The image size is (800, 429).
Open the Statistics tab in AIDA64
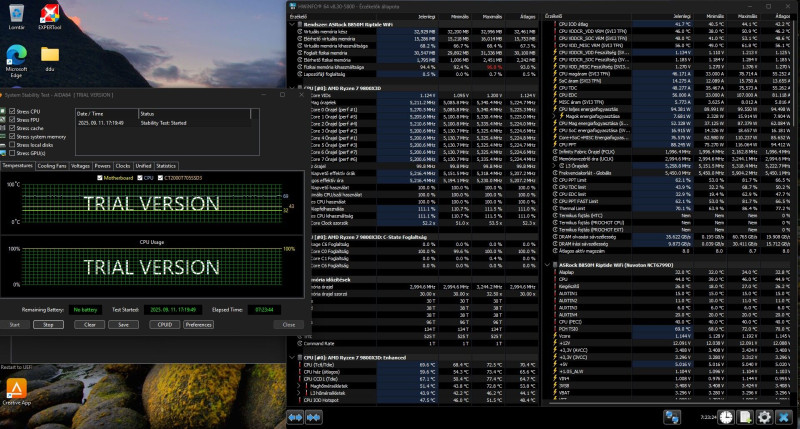coord(166,165)
